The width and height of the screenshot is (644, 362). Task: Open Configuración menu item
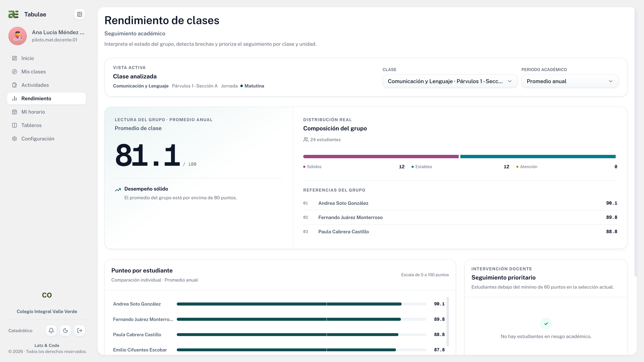[x=47, y=139]
